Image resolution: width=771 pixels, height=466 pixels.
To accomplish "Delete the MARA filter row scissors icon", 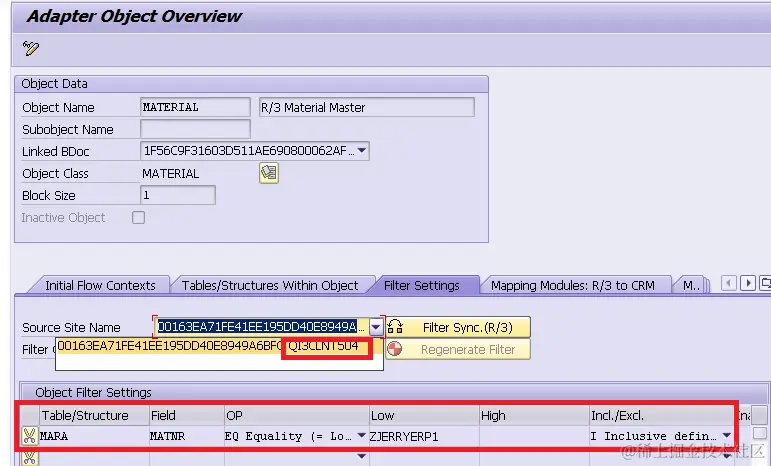I will tap(30, 436).
